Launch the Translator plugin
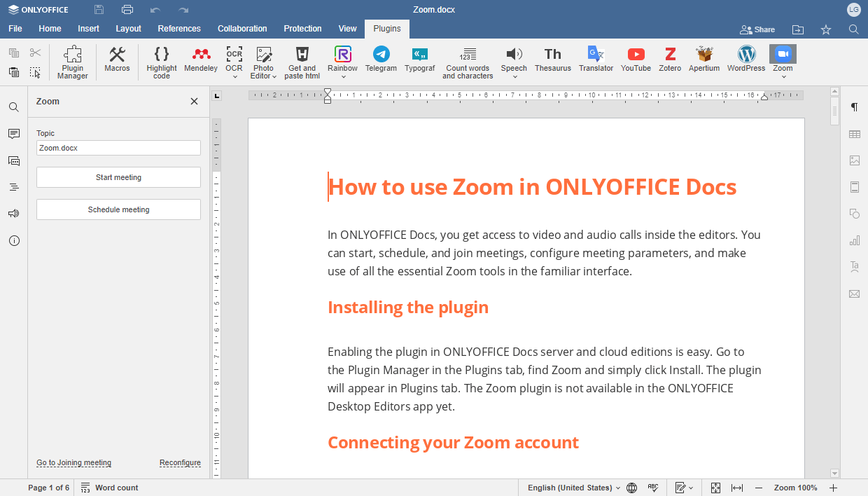This screenshot has width=868, height=496. (x=596, y=59)
